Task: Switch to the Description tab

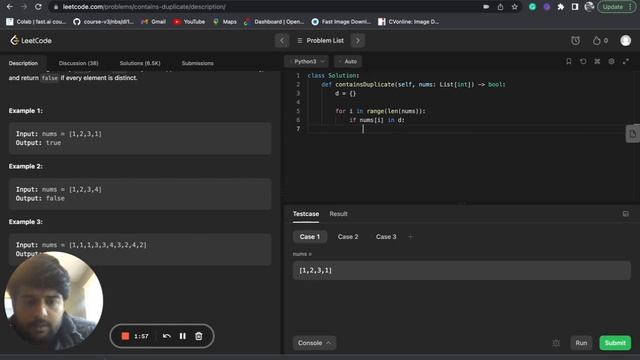Action: click(x=23, y=63)
